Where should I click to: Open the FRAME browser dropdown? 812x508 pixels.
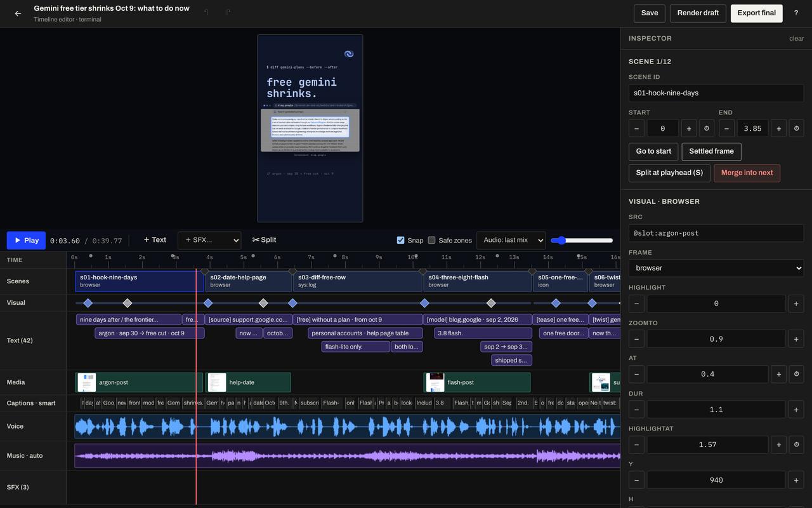point(716,268)
